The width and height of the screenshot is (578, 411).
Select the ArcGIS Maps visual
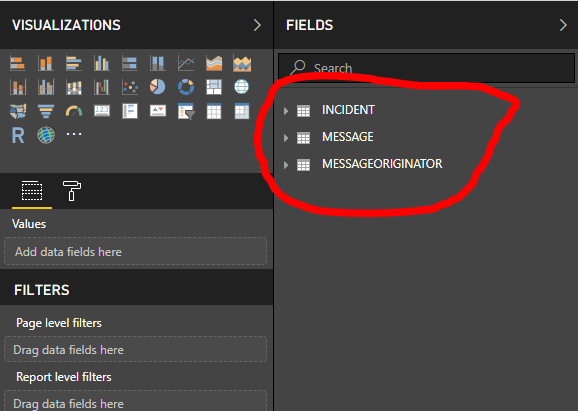(46, 135)
